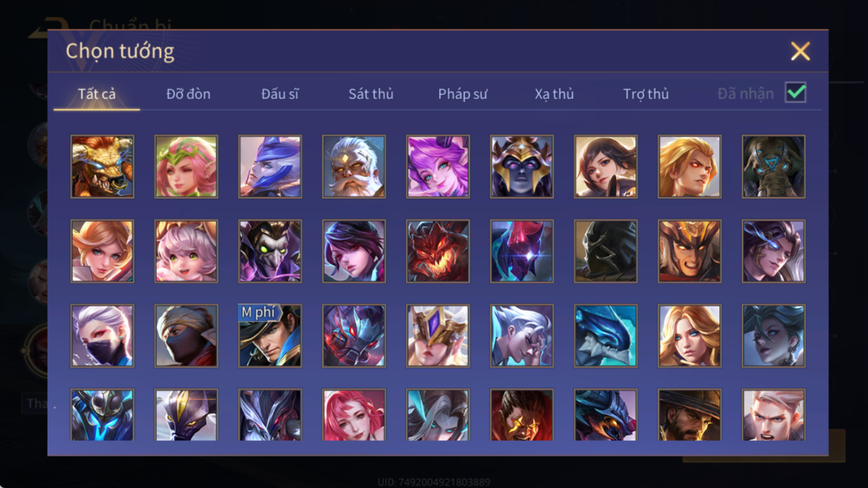The width and height of the screenshot is (868, 488).
Task: Pick the white-bearded old man hero
Action: pyautogui.click(x=354, y=167)
